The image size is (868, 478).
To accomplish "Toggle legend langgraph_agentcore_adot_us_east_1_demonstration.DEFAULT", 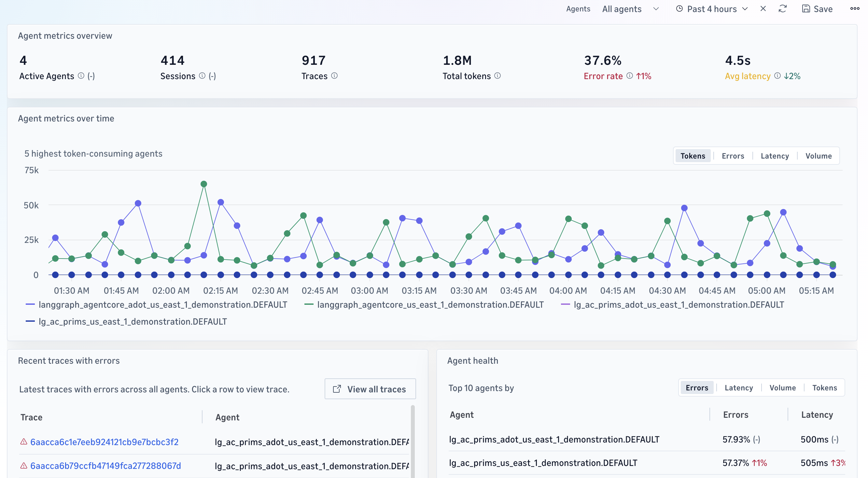I will (x=156, y=305).
